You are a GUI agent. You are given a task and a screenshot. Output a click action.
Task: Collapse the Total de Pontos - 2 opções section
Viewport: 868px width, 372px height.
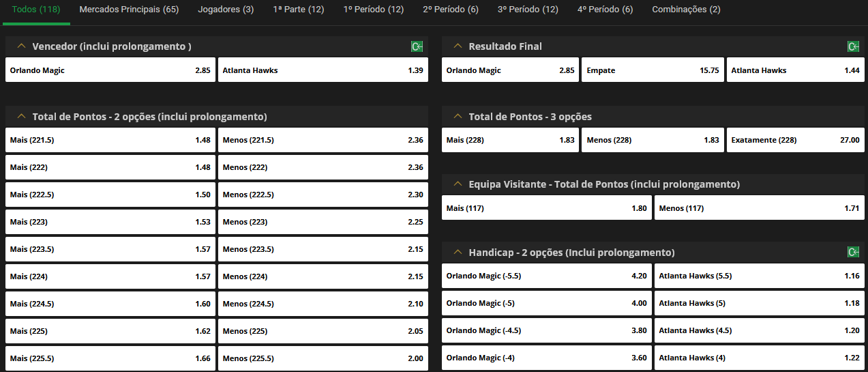20,117
